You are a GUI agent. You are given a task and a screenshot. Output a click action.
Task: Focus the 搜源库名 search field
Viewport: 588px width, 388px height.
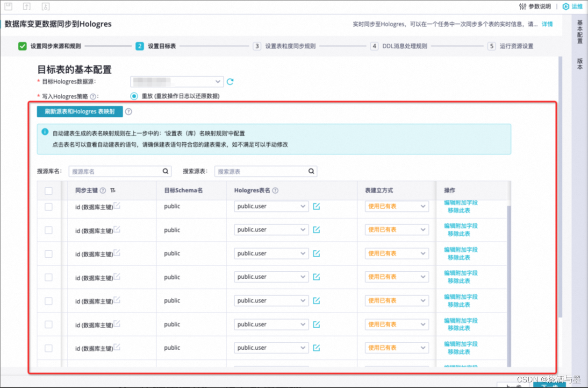120,171
